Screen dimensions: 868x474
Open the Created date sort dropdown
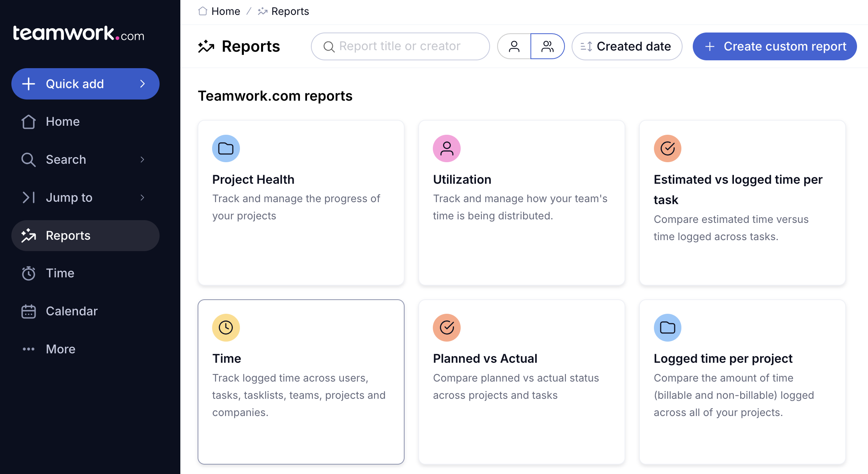click(x=626, y=46)
